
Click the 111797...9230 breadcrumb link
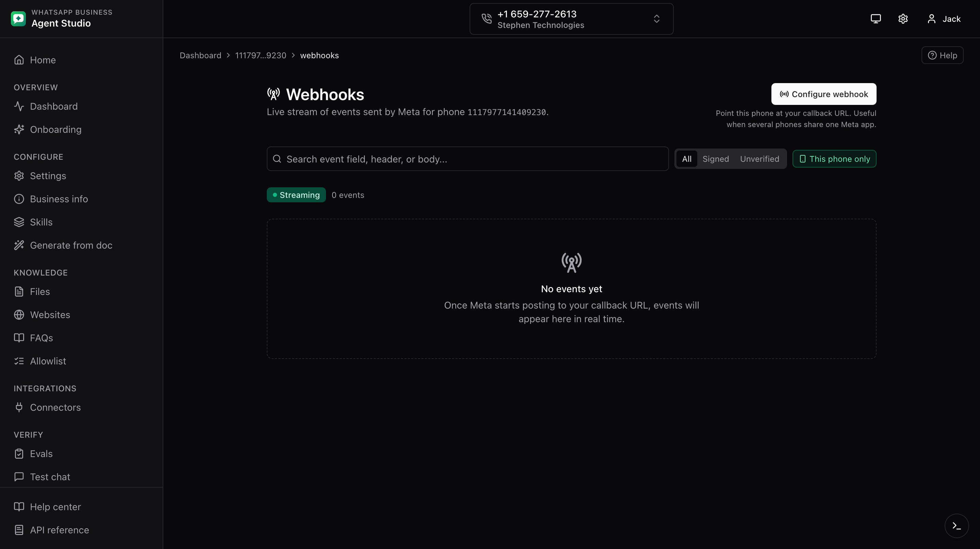[261, 55]
